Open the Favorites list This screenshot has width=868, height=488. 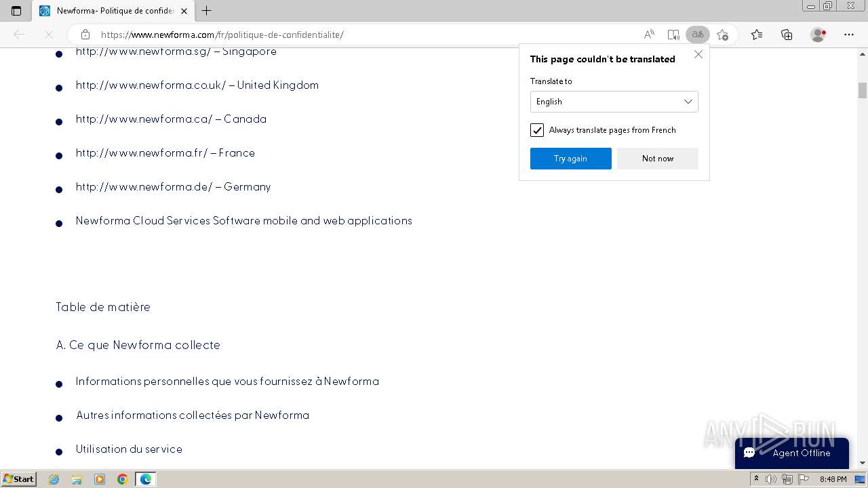click(x=757, y=35)
